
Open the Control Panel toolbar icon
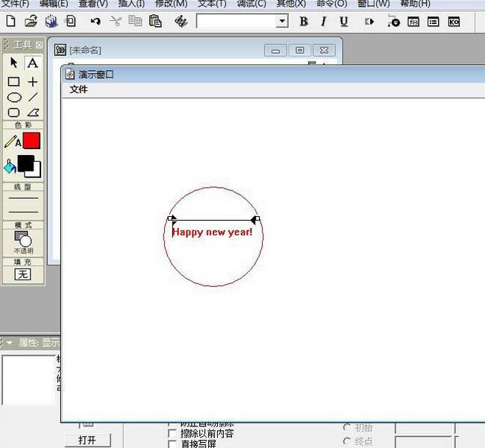click(393, 22)
